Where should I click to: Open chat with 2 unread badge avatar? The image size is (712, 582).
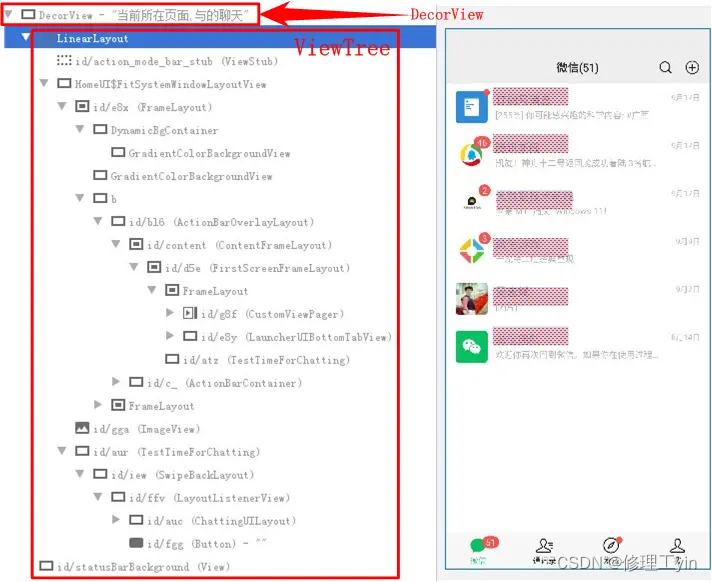tap(472, 203)
